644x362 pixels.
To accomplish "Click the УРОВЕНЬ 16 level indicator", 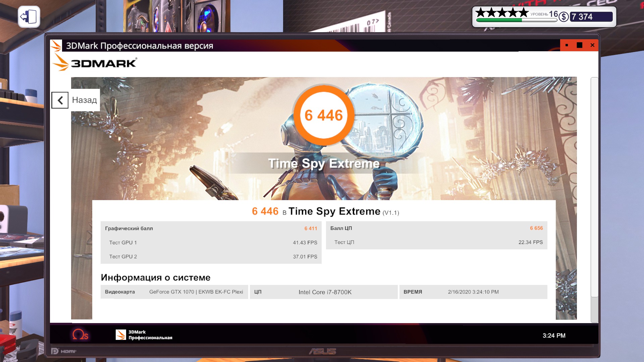I will (544, 14).
